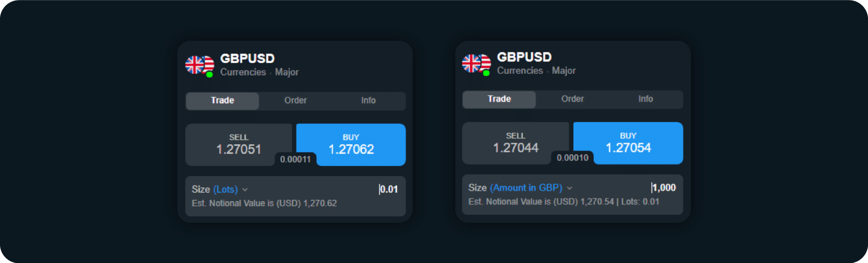Viewport: 868px width, 263px height.
Task: Open the Info tab in left panel
Action: coord(368,101)
